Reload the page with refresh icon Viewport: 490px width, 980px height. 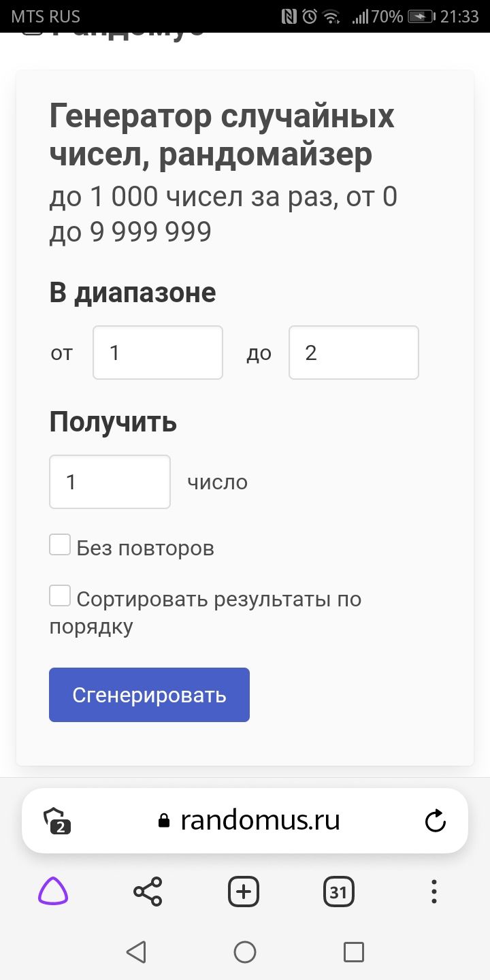click(435, 821)
